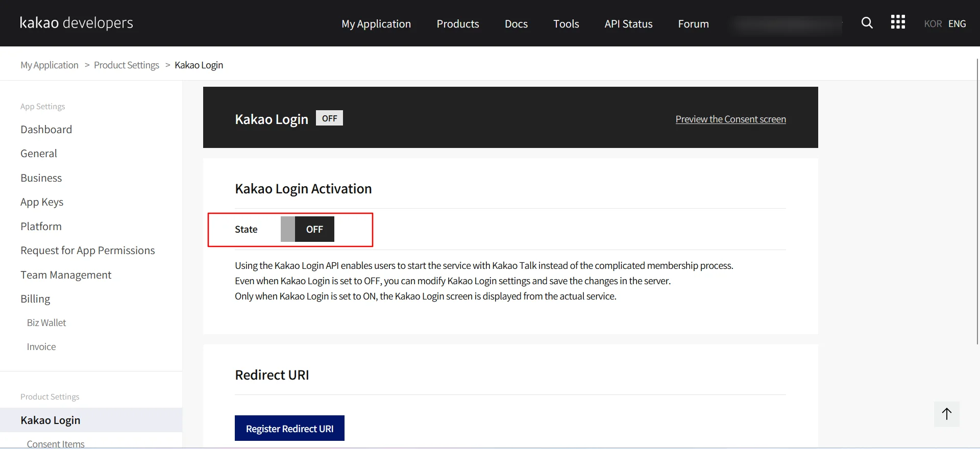Viewport: 980px width, 449px height.
Task: Open Biz Wallet sub-item
Action: pos(46,322)
